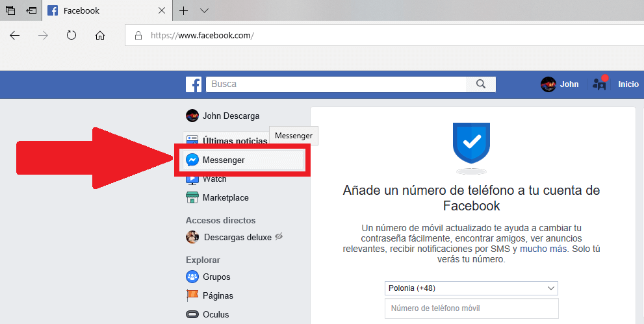The height and width of the screenshot is (324, 644).
Task: Click the Accesos directos heading
Action: (x=220, y=220)
